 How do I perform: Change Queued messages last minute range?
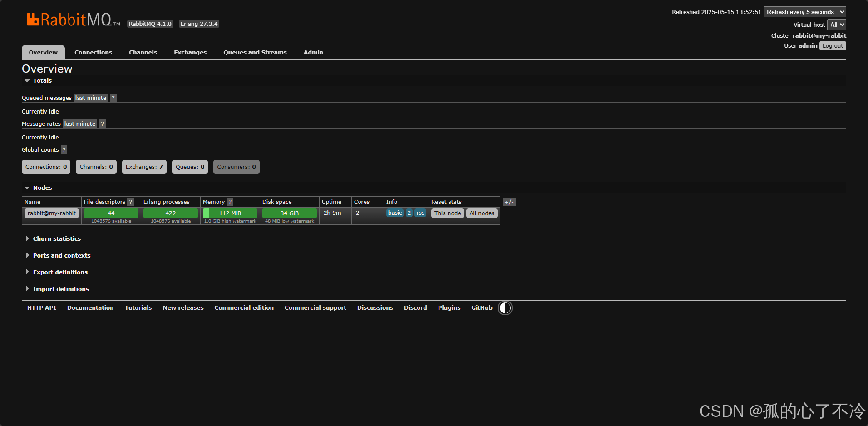[91, 98]
